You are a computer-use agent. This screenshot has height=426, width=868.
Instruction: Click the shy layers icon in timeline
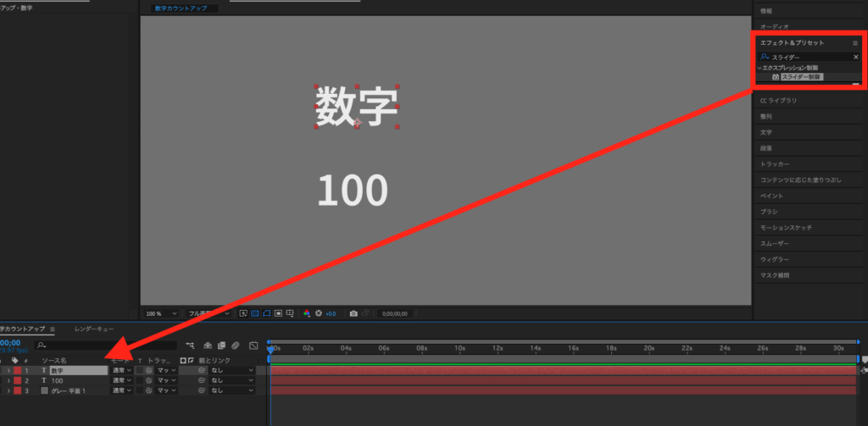(206, 346)
